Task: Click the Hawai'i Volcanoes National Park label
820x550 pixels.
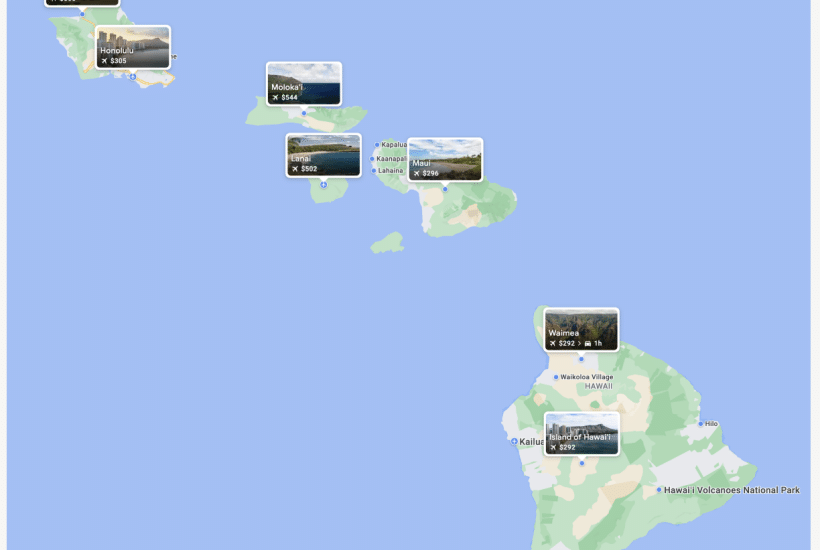Action: (x=732, y=490)
